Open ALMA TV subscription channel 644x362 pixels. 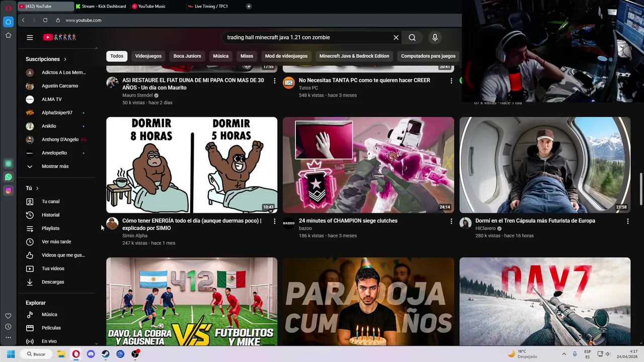pos(52,100)
